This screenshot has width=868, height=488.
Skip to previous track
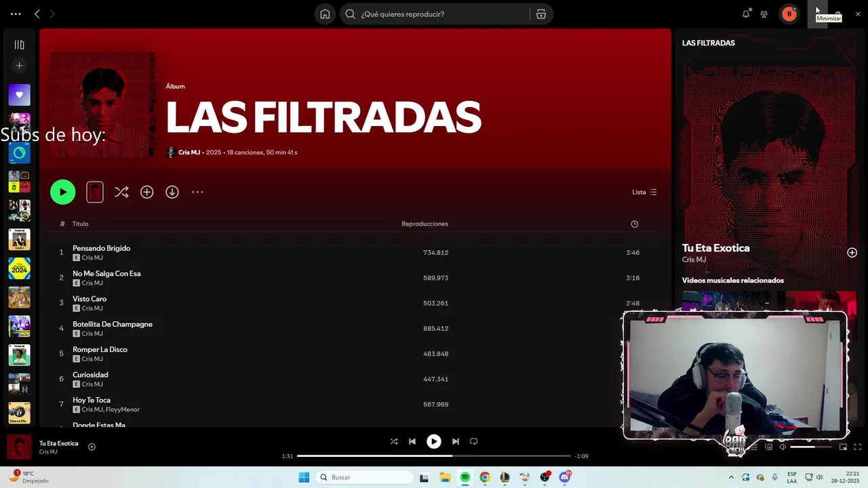412,441
